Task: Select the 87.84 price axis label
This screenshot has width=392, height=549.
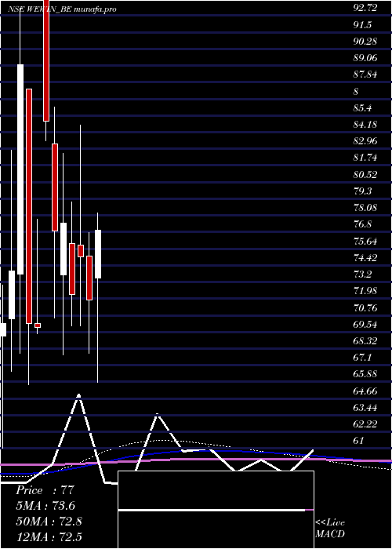Action: [365, 75]
